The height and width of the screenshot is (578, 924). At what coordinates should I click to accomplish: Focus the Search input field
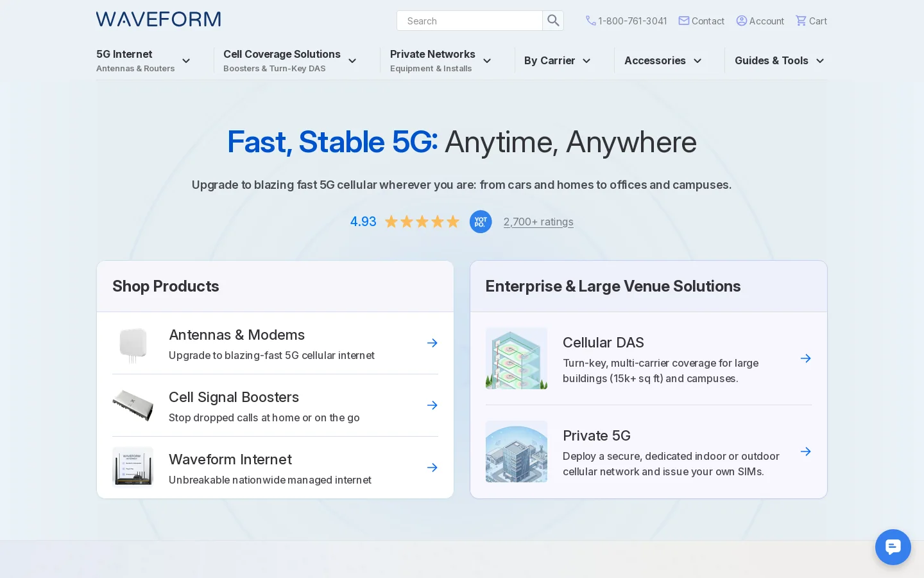point(470,21)
